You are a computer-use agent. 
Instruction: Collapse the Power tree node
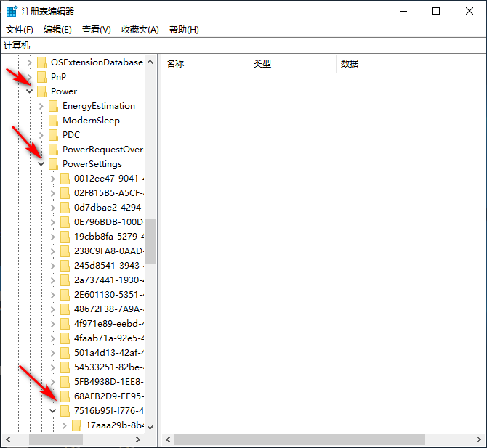pyautogui.click(x=30, y=91)
